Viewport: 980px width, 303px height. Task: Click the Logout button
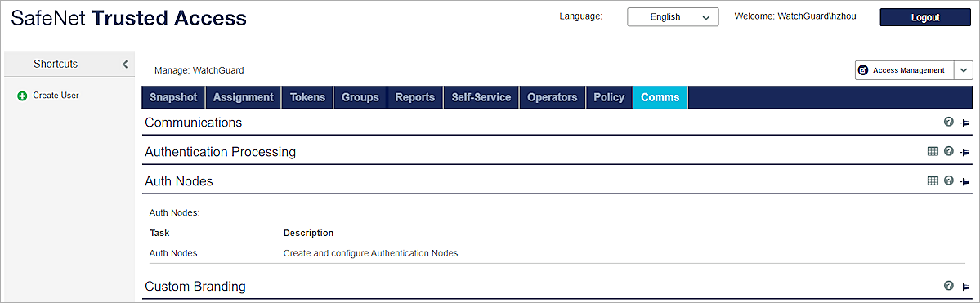click(x=925, y=17)
